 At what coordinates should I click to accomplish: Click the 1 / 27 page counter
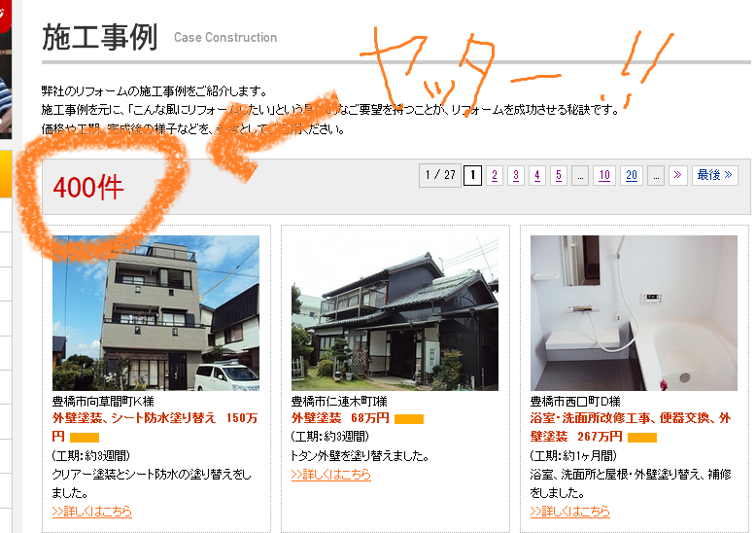pos(440,175)
